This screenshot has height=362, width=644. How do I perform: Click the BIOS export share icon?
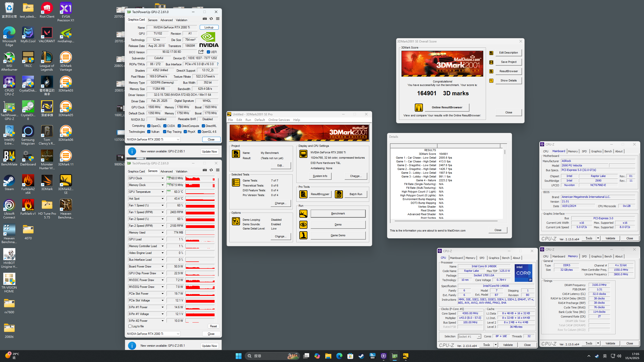[x=201, y=52]
